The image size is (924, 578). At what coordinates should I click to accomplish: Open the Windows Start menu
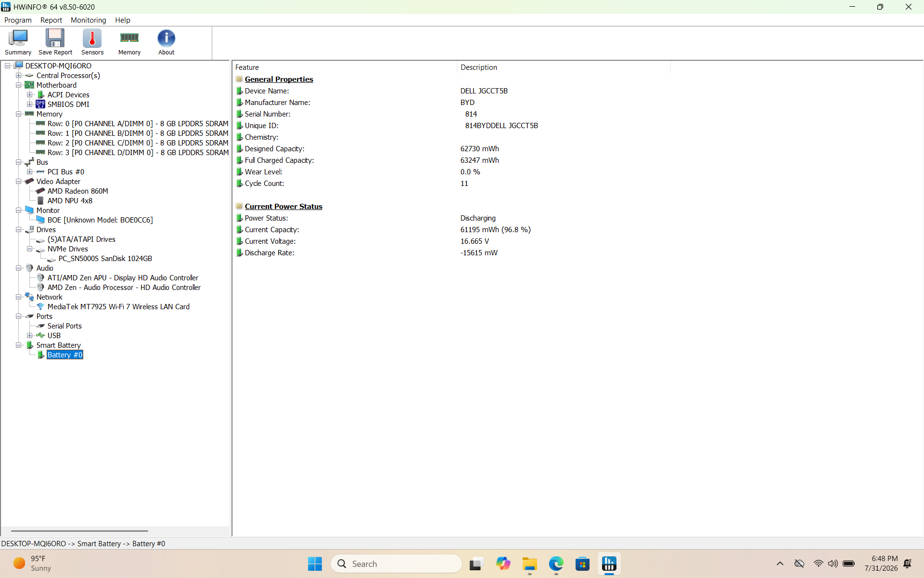(315, 564)
